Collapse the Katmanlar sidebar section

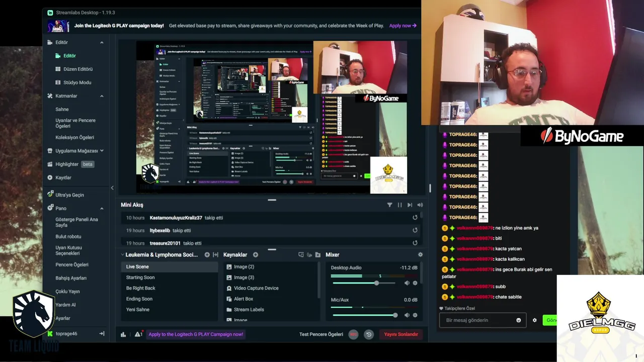click(x=102, y=96)
